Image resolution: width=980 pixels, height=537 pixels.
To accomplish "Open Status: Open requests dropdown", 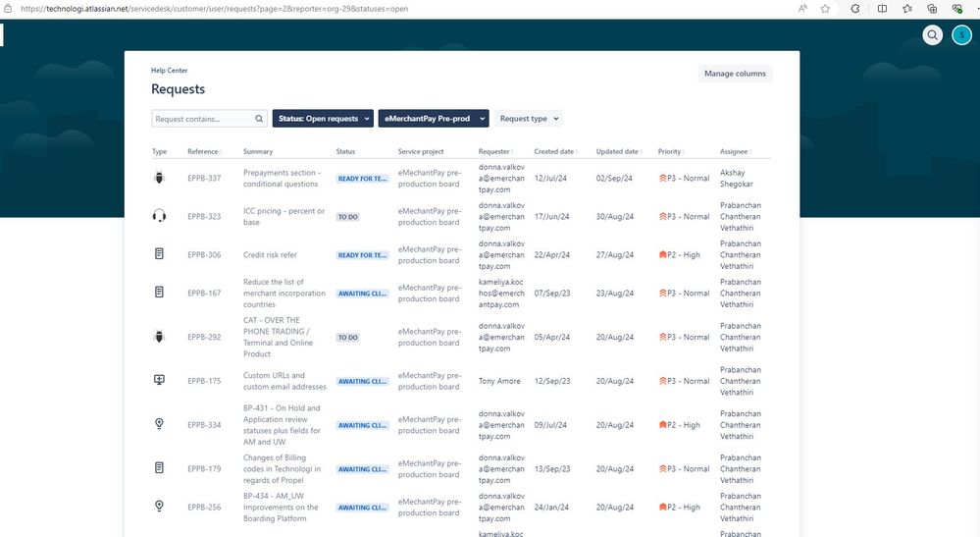I will point(323,118).
